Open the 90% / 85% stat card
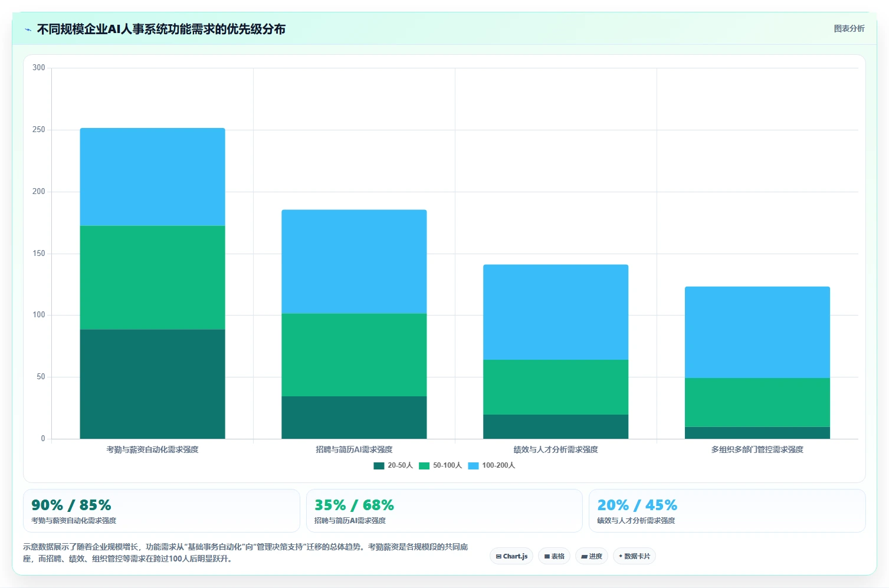889x588 pixels. [162, 511]
